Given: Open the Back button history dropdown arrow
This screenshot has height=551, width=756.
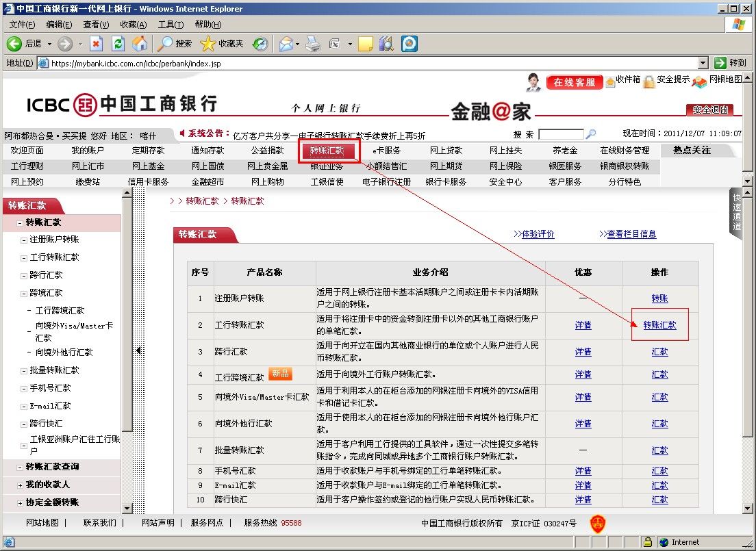Looking at the screenshot, I should click(49, 44).
